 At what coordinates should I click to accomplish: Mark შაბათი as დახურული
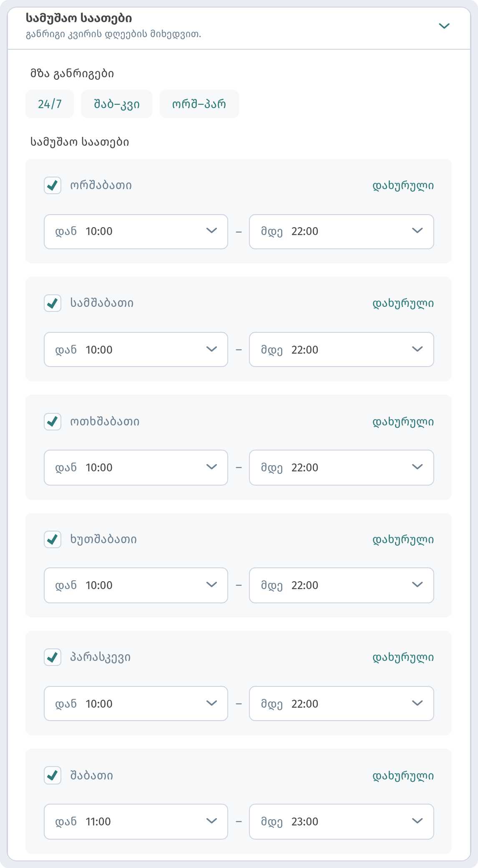[x=403, y=776]
